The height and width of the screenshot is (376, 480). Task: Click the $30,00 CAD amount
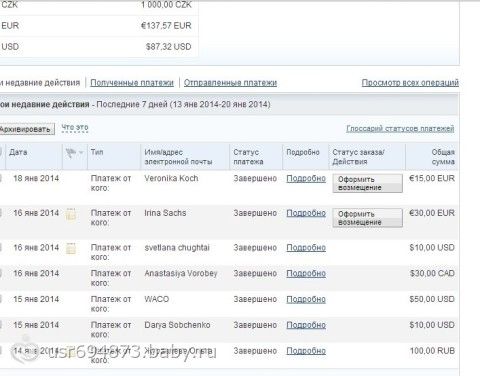pos(432,273)
